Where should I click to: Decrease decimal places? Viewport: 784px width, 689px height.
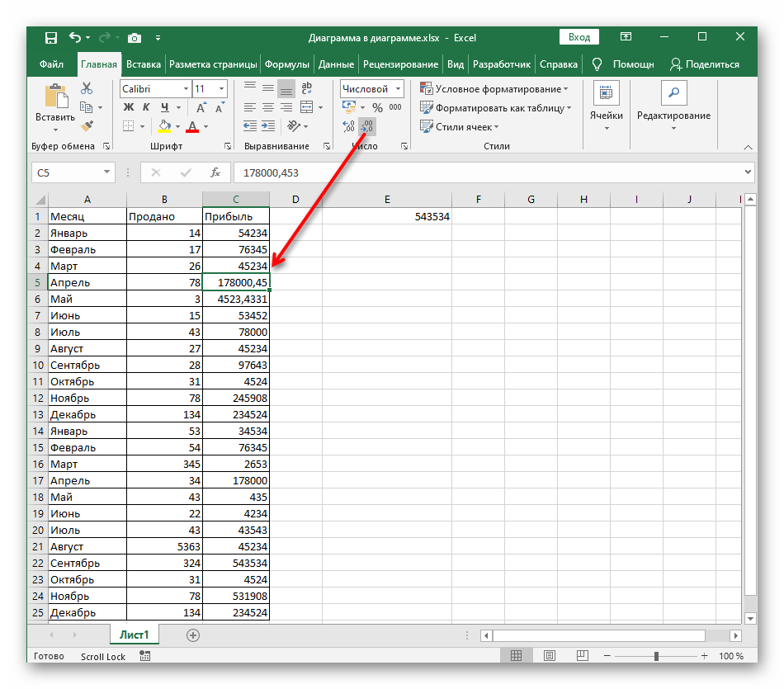367,126
